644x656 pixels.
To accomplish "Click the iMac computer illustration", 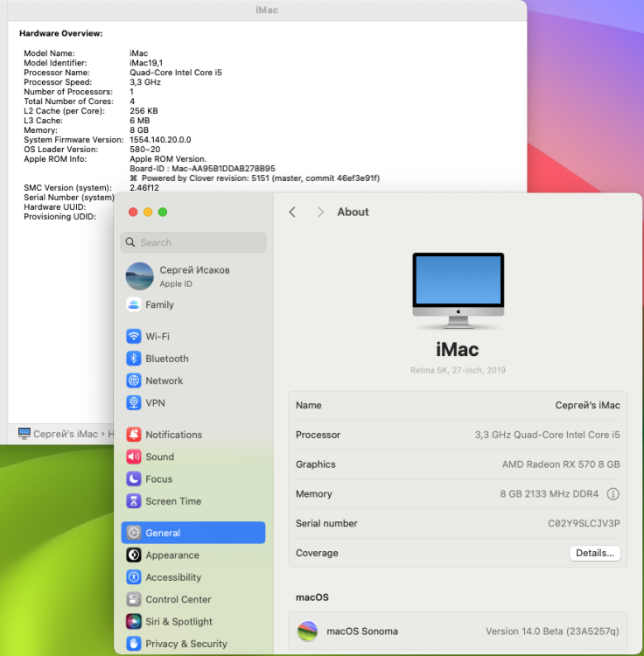I will [x=458, y=290].
